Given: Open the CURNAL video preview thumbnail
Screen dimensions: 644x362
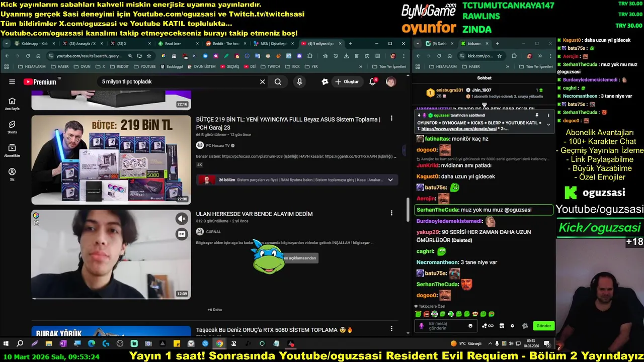Looking at the screenshot, I should pos(111,254).
